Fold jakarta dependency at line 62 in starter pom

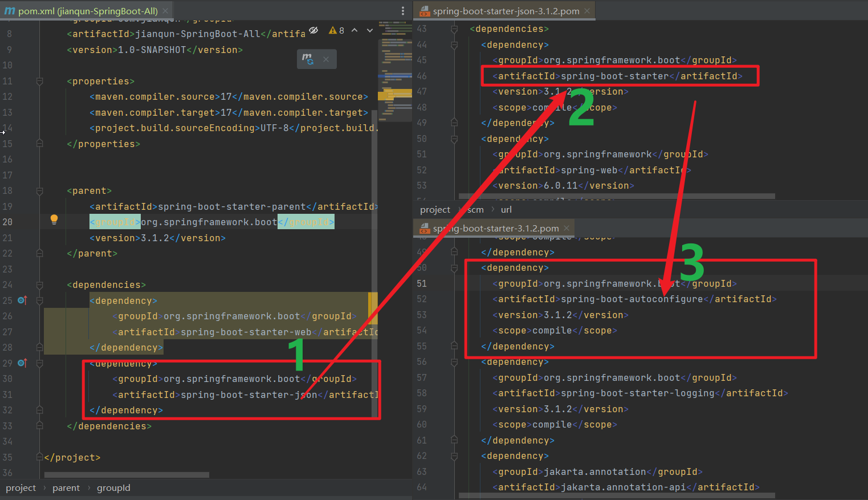[x=454, y=456]
